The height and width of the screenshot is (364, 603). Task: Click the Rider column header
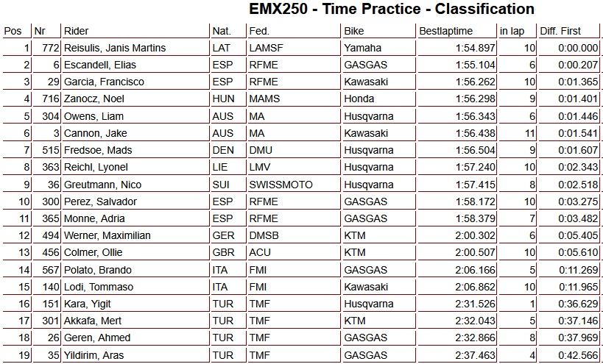tap(77, 32)
